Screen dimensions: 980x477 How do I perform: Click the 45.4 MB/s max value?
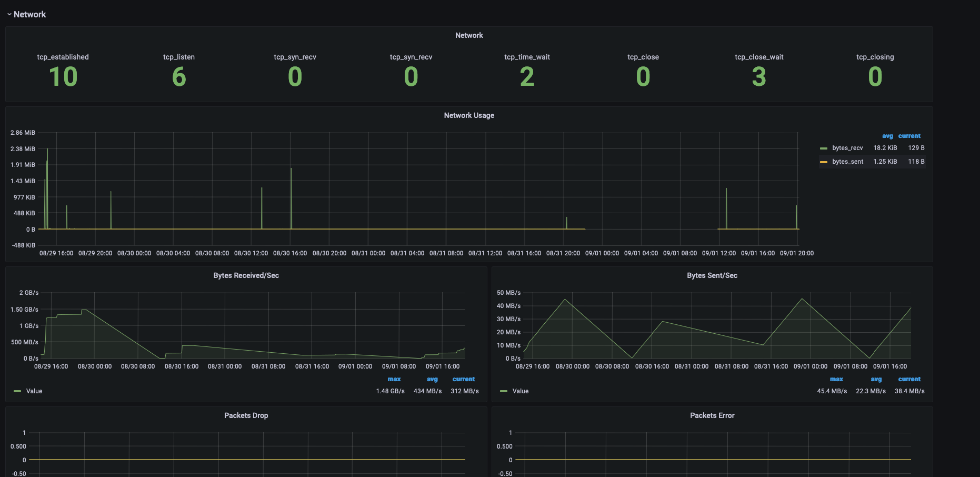[832, 391]
